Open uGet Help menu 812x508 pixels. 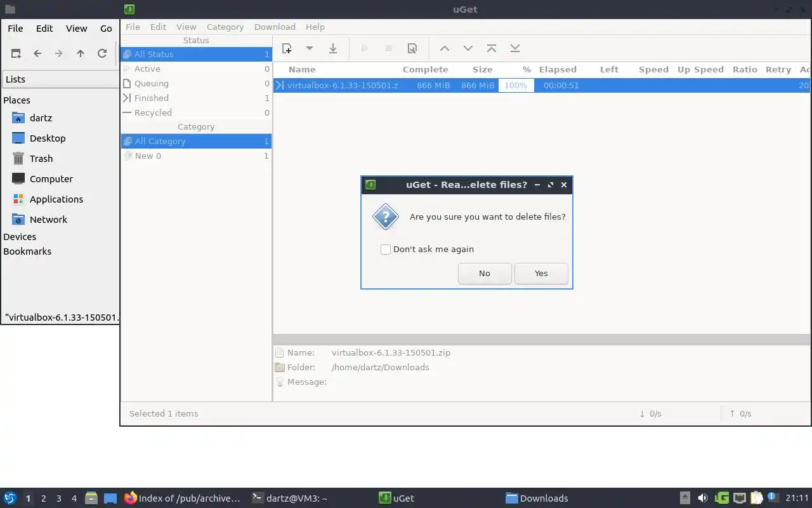click(315, 27)
